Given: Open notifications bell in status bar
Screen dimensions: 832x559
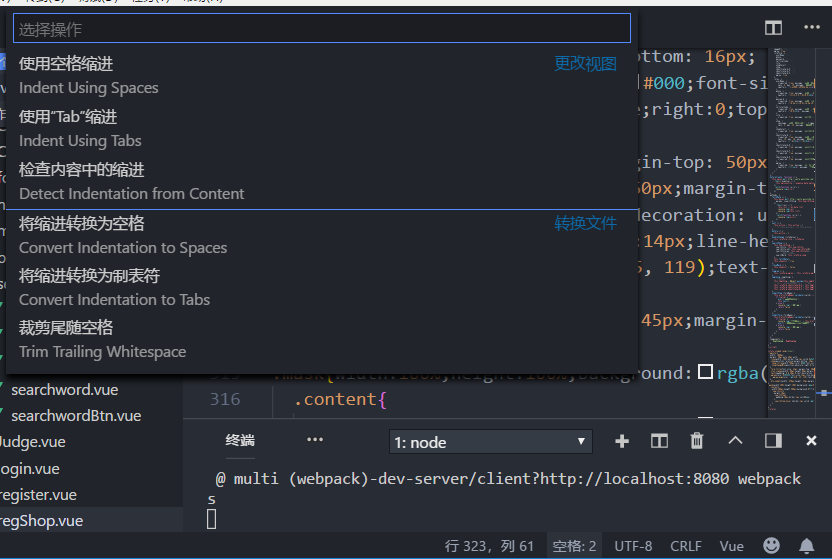Looking at the screenshot, I should [807, 545].
